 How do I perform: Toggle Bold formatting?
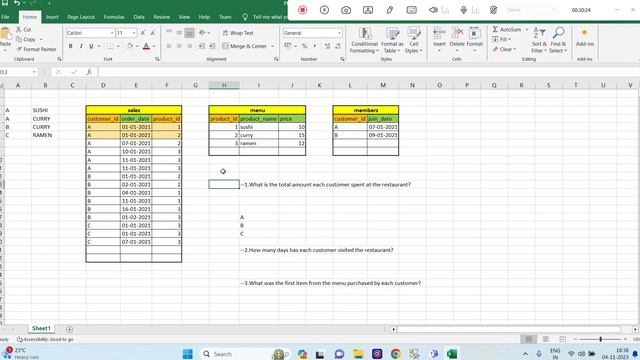pyautogui.click(x=71, y=46)
